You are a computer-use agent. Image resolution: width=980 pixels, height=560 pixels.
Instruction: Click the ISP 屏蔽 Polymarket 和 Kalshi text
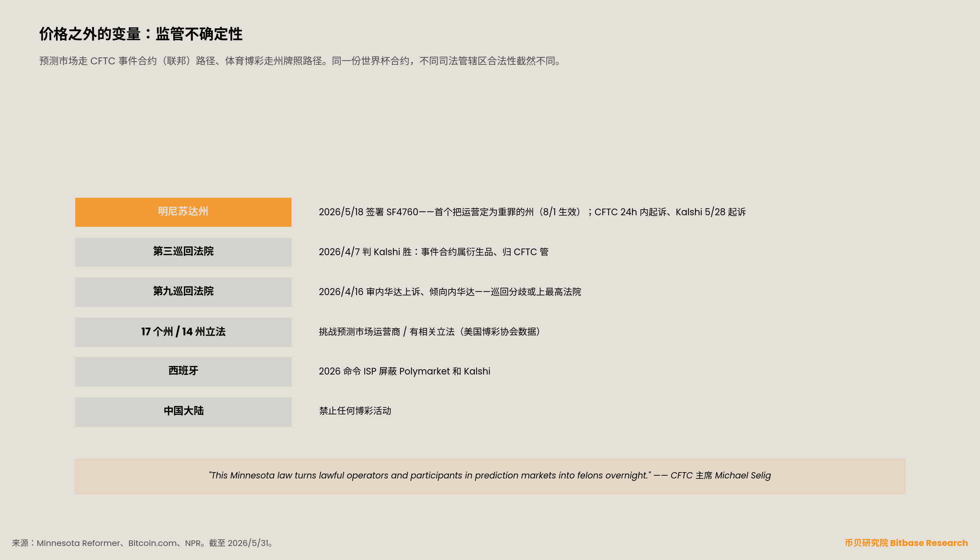coord(427,372)
